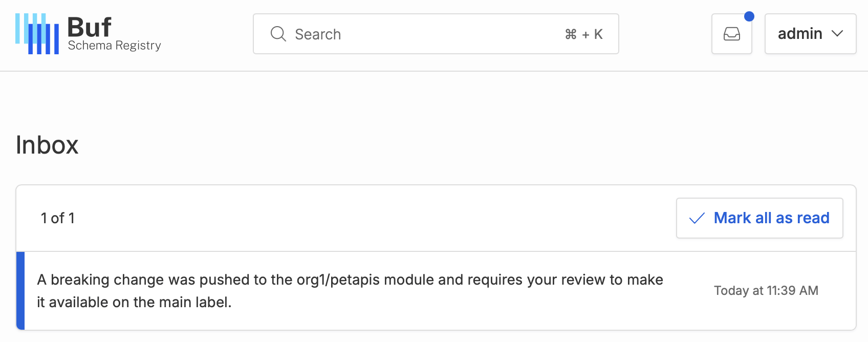
Task: Click the ⌘ + K shortcut hint
Action: pos(583,34)
